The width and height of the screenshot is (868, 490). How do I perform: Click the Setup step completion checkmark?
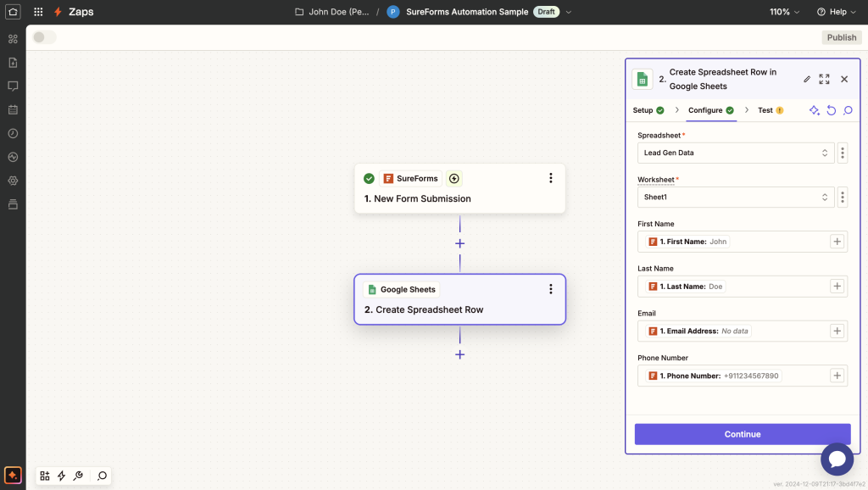tap(659, 110)
